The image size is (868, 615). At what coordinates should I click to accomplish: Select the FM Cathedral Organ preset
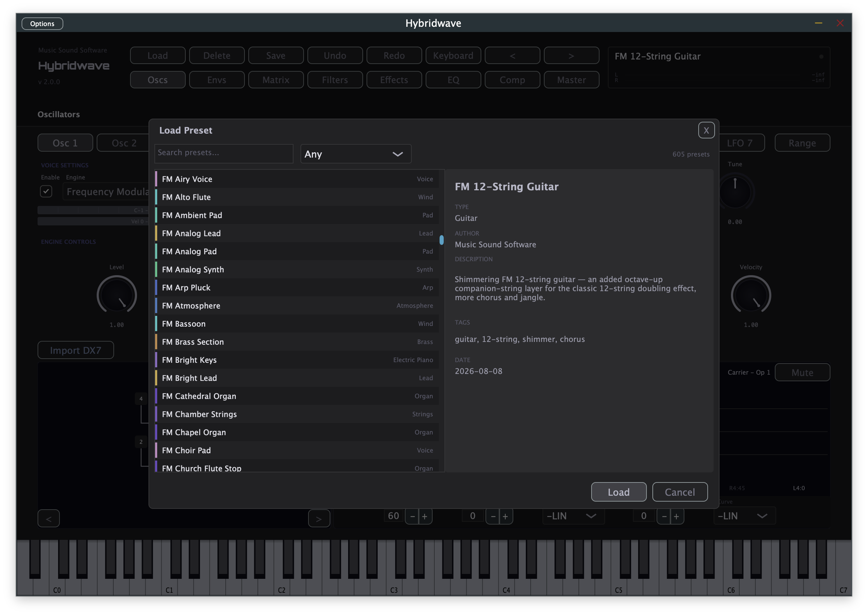point(297,396)
